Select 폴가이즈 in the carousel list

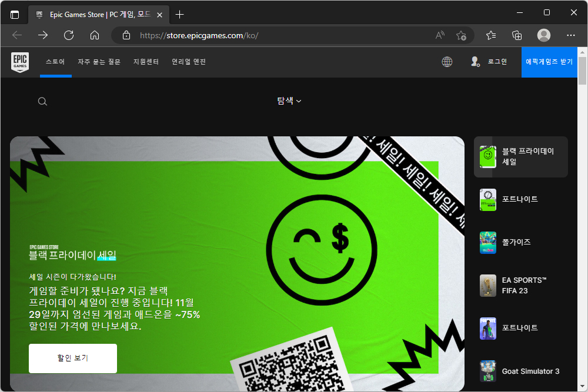(521, 243)
